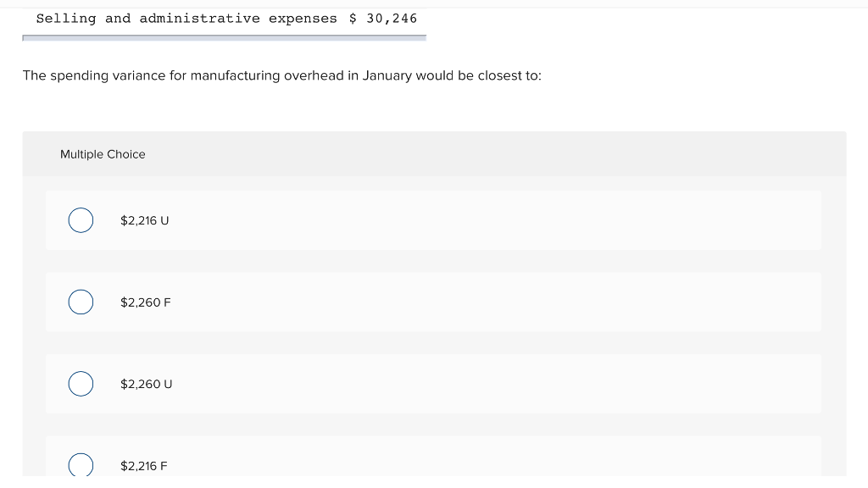
Task: Click the $2,260 F answer label
Action: 145,302
